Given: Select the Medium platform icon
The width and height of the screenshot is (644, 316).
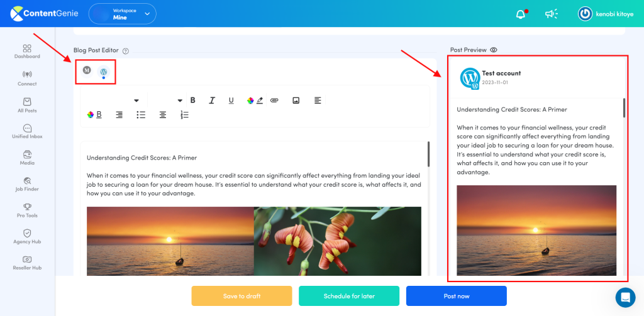Looking at the screenshot, I should click(x=87, y=70).
